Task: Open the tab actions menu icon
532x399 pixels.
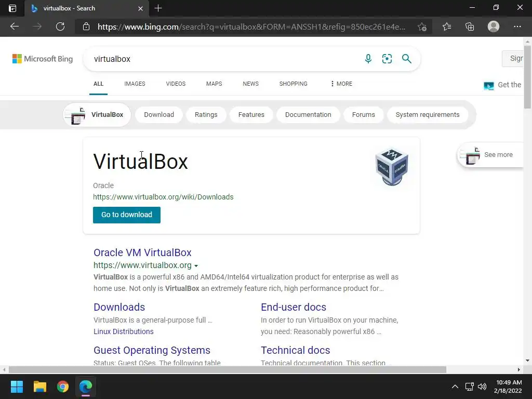Action: pyautogui.click(x=12, y=8)
